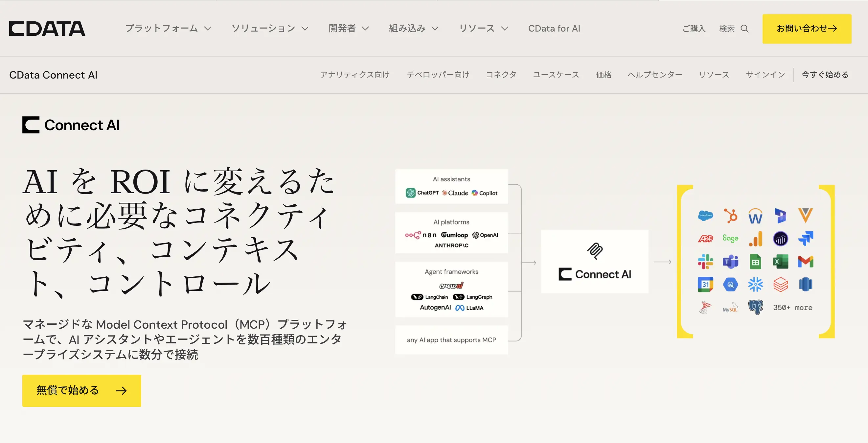The height and width of the screenshot is (443, 868).
Task: Click the Gmail icon
Action: pyautogui.click(x=806, y=262)
